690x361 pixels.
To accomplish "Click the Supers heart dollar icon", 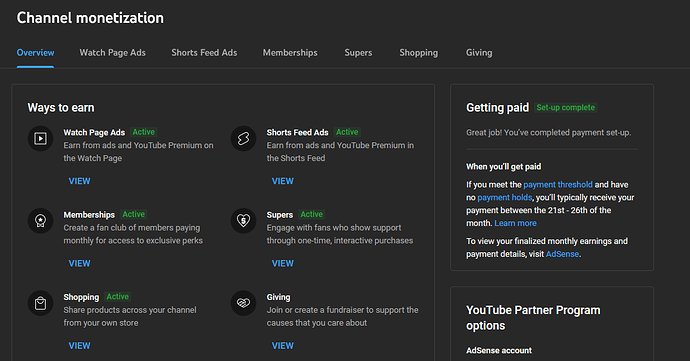I will click(243, 221).
